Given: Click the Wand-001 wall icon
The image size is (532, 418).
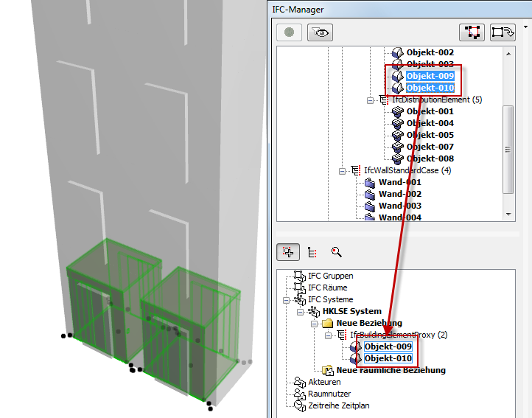Looking at the screenshot, I should click(x=369, y=183).
